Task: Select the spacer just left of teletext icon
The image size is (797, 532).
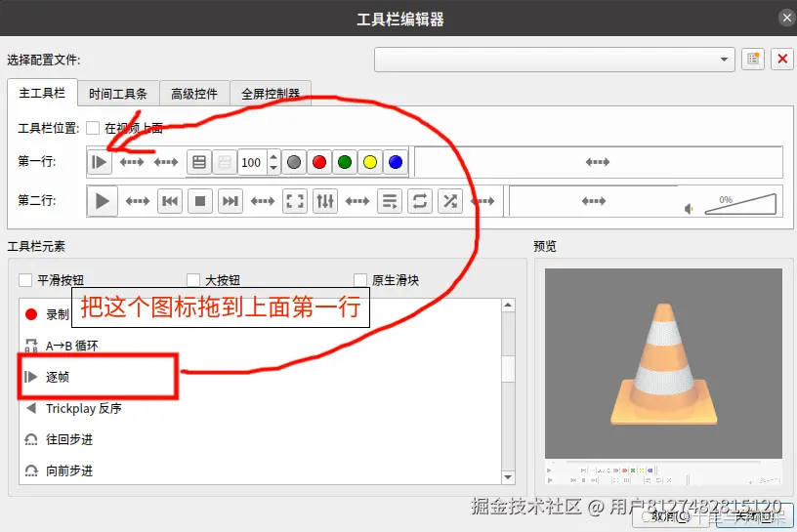Action: (166, 162)
